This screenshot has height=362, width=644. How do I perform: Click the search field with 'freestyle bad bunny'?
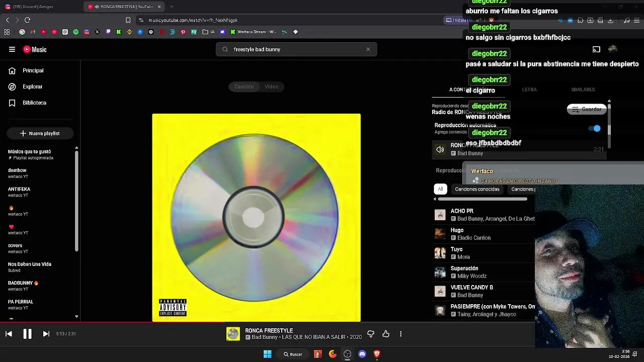[x=297, y=49]
